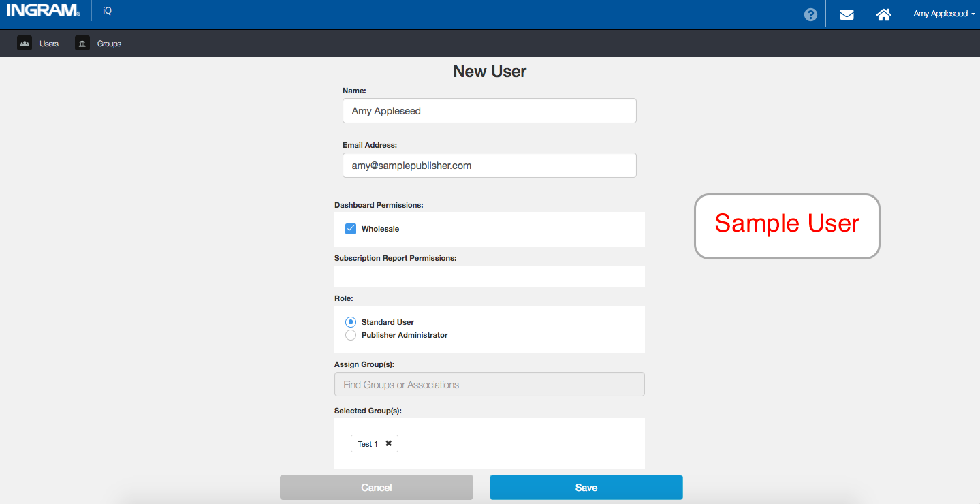Click the iQ product label
Image resolution: width=980 pixels, height=504 pixels.
coord(107,11)
